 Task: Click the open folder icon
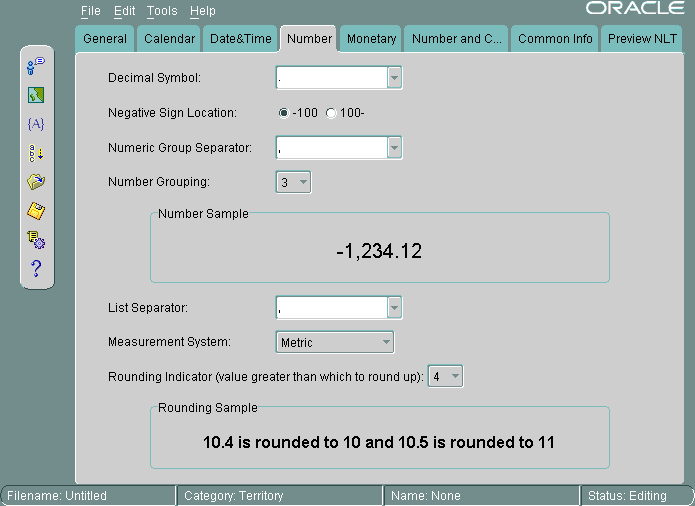click(x=36, y=182)
